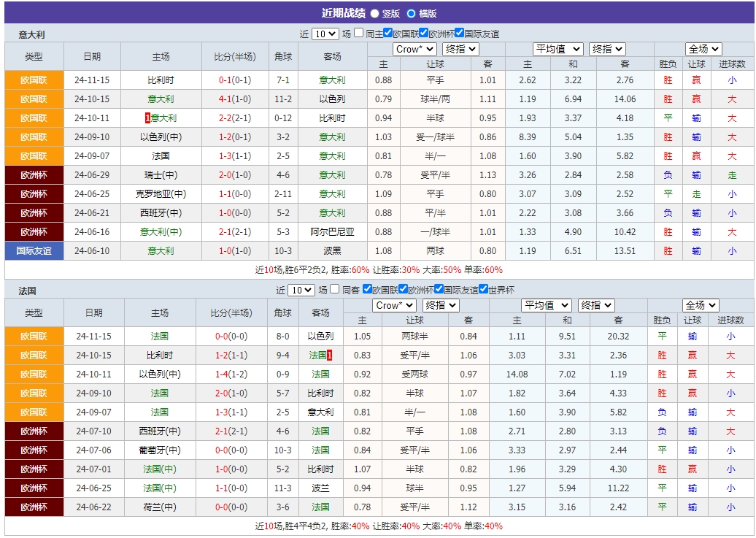Select the 竖版 layout radio button
Screen dimensions: 756x538
376,13
